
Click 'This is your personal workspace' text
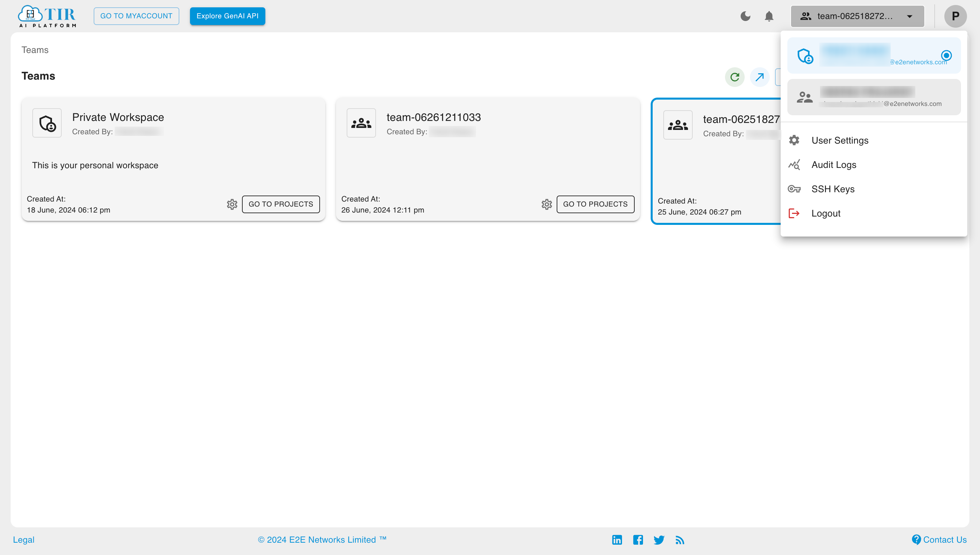[x=95, y=166]
